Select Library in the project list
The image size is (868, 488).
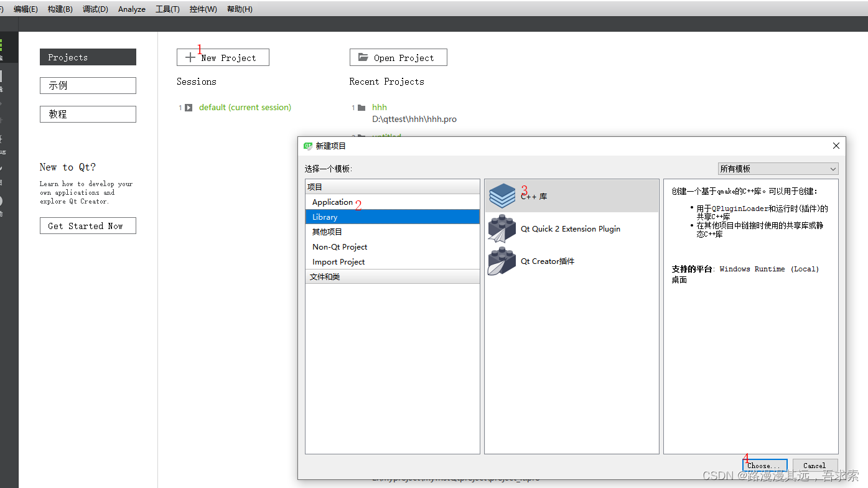point(392,217)
